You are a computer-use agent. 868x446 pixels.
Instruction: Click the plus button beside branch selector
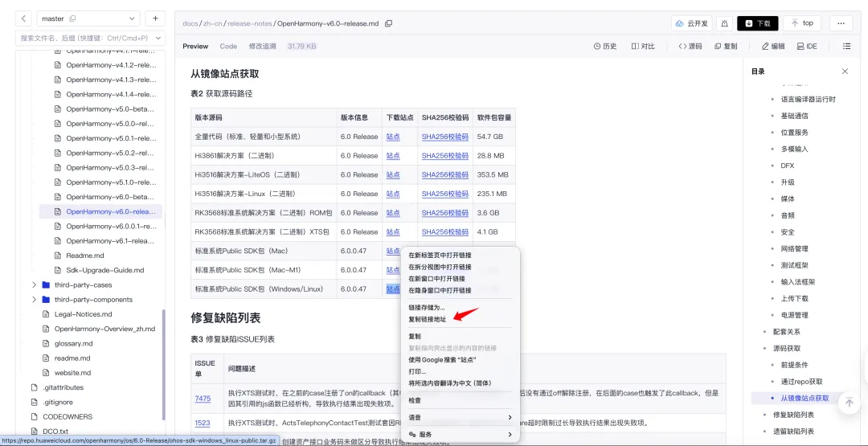[155, 18]
